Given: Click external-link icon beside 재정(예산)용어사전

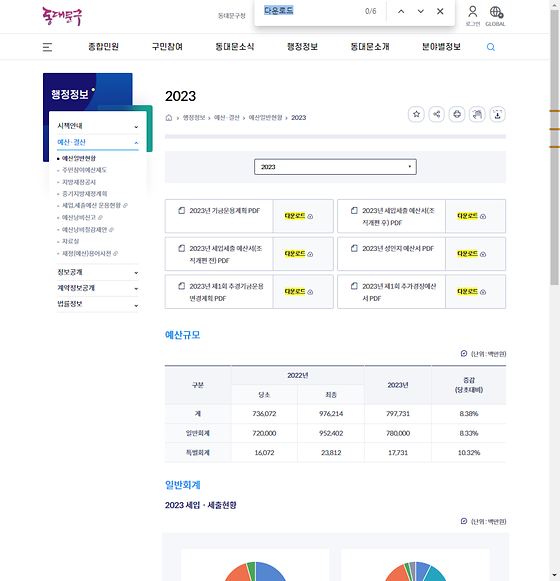Looking at the screenshot, I should click(115, 253).
